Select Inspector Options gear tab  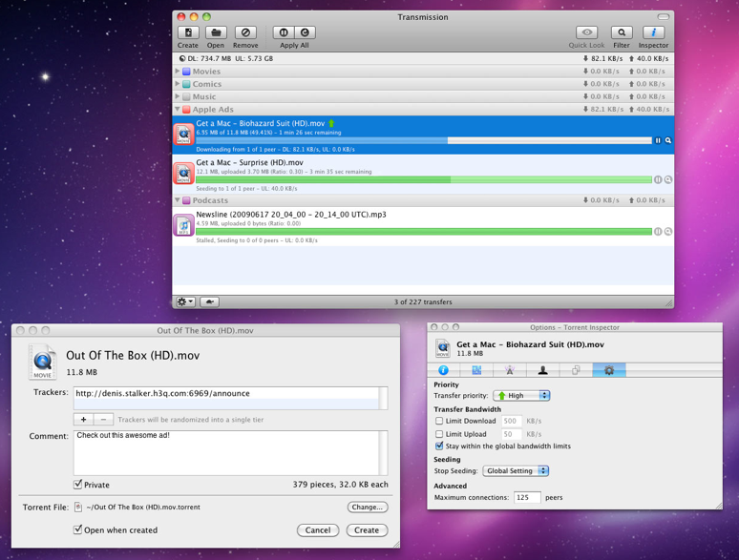(609, 370)
